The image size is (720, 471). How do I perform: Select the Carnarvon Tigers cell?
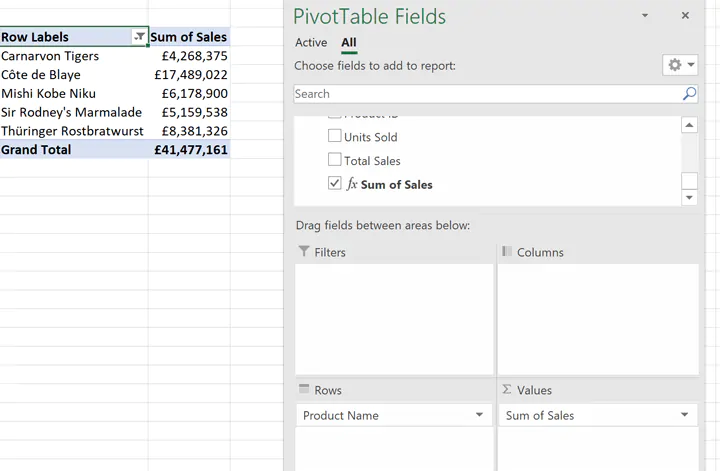point(74,56)
